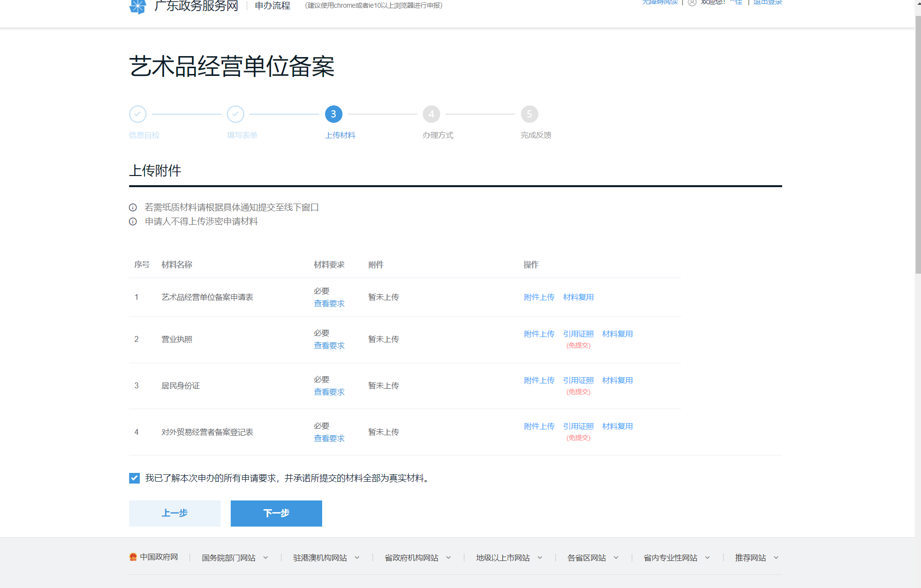921x588 pixels.
Task: Click step 4 circle 办理方式
Action: pyautogui.click(x=431, y=114)
